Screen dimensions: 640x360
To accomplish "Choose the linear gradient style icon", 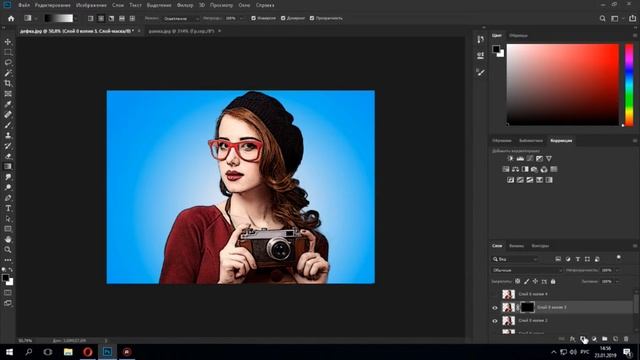I will point(91,18).
